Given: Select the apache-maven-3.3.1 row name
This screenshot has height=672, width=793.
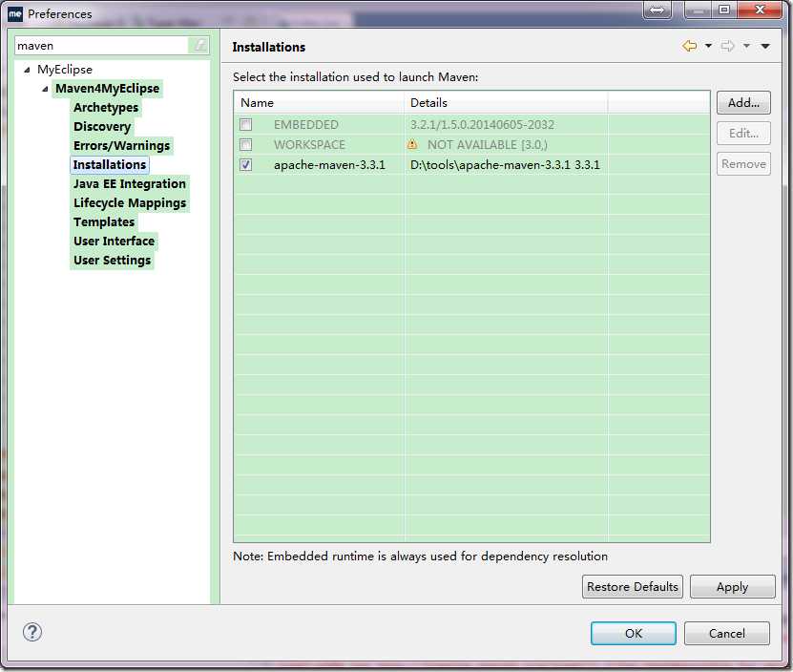Looking at the screenshot, I should (x=329, y=165).
